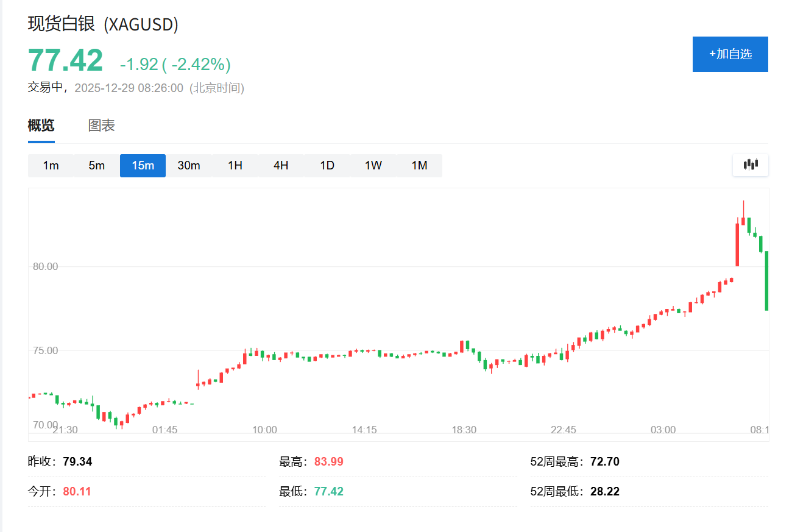Select the 1H timeframe
The height and width of the screenshot is (532, 792).
point(235,165)
